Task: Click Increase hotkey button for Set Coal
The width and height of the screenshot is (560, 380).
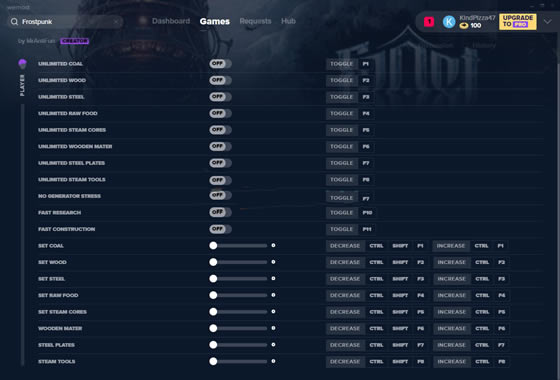Action: point(451,246)
